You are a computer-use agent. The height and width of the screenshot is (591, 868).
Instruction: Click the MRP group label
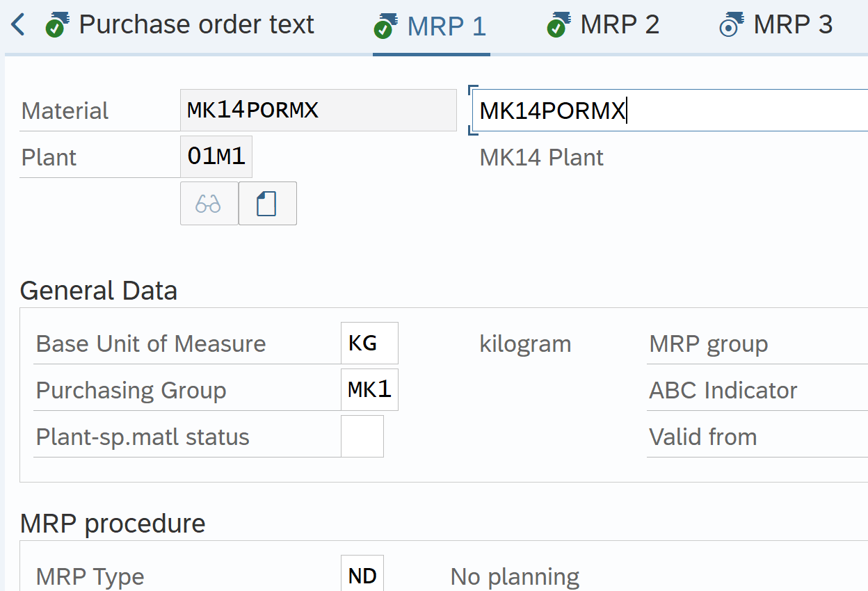[x=708, y=343]
